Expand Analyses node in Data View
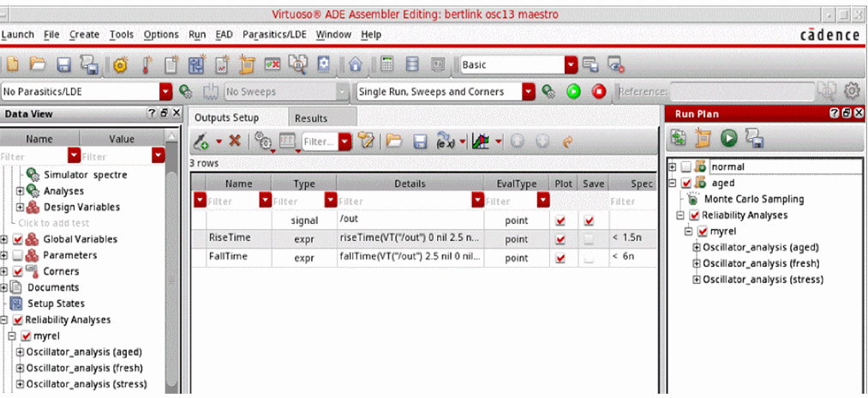This screenshot has height=398, width=868. pyautogui.click(x=21, y=191)
